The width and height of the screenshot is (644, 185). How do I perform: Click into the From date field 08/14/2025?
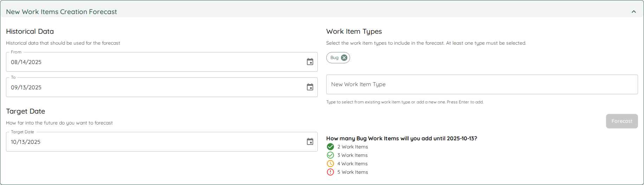point(141,62)
